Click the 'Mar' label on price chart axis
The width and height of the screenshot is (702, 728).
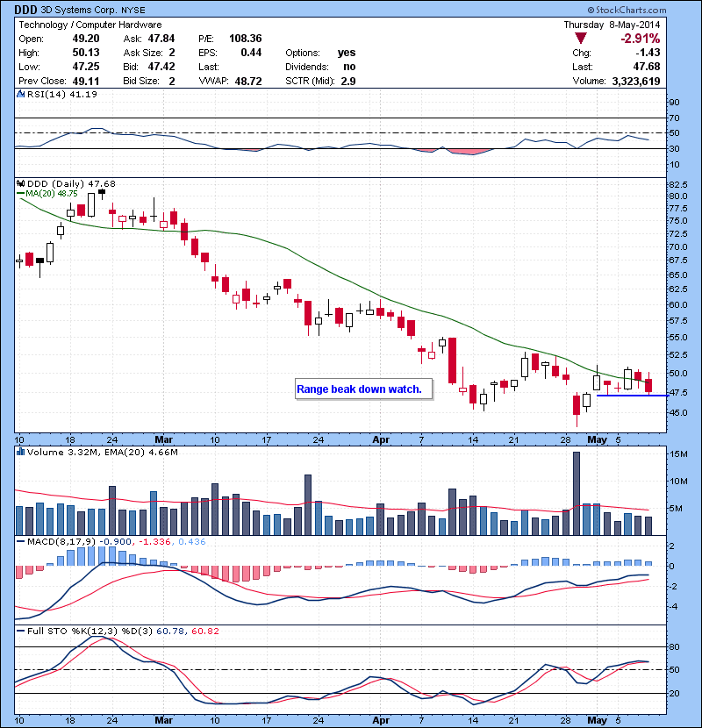point(163,439)
